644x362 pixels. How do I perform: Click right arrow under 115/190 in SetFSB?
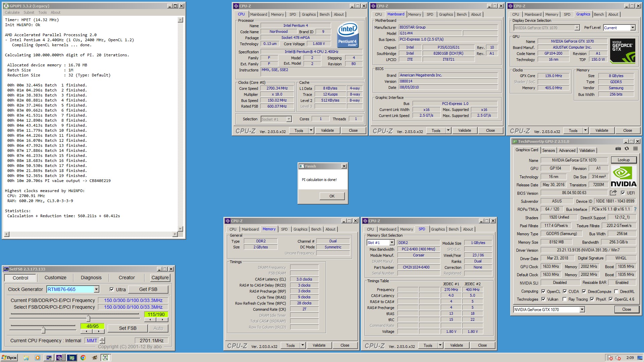pyautogui.click(x=162, y=320)
